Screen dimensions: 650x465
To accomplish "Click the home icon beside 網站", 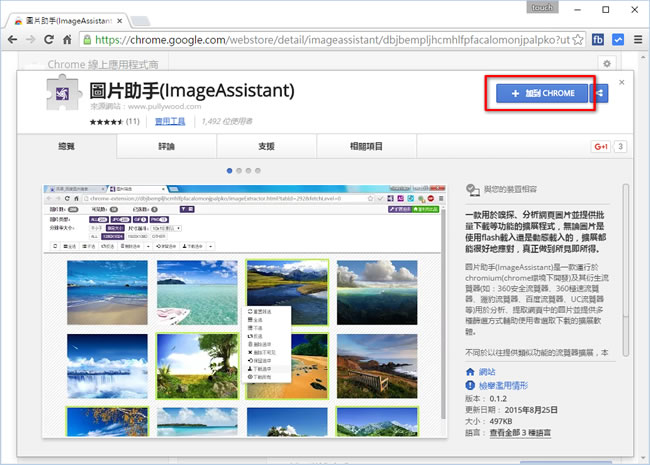I will [x=470, y=372].
